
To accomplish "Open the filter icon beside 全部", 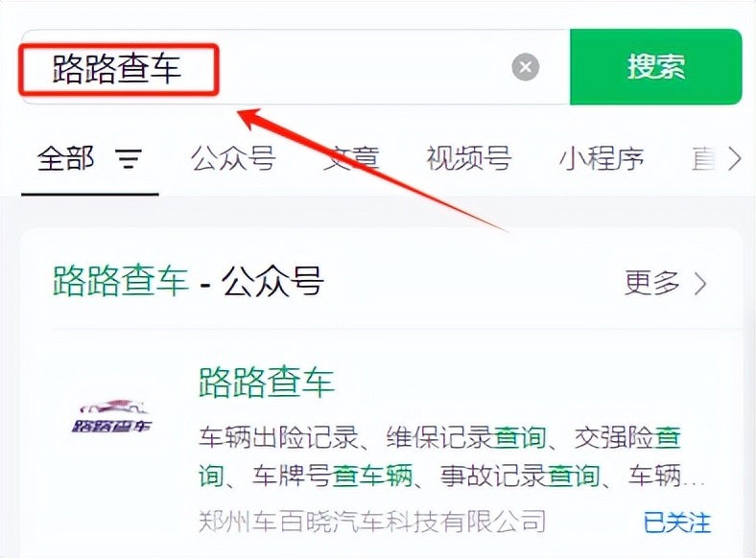I will click(129, 158).
